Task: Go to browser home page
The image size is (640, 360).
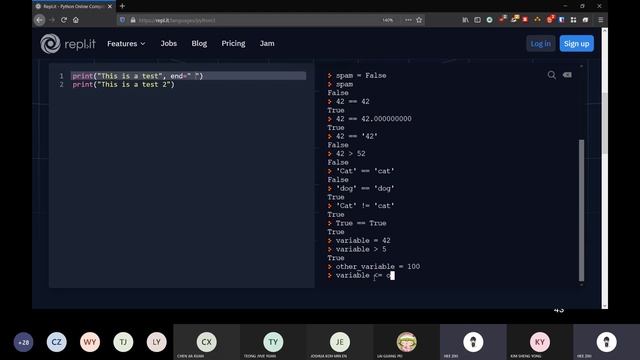Action: coord(76,20)
